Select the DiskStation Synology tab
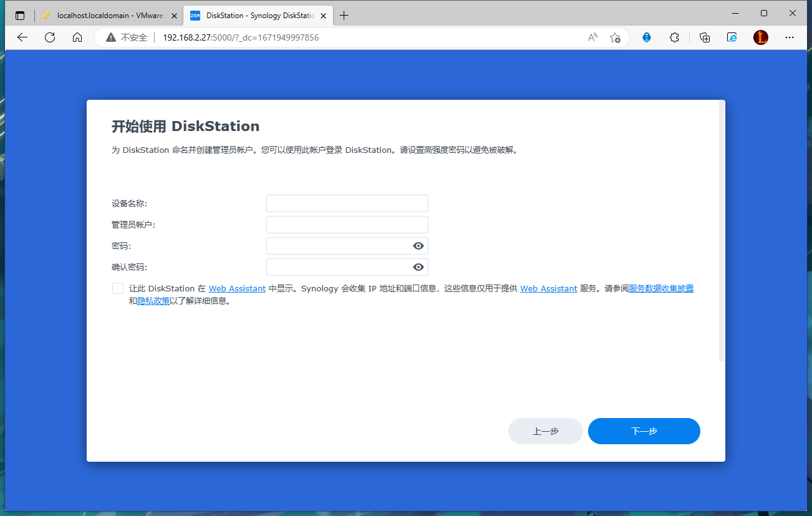 [x=259, y=16]
